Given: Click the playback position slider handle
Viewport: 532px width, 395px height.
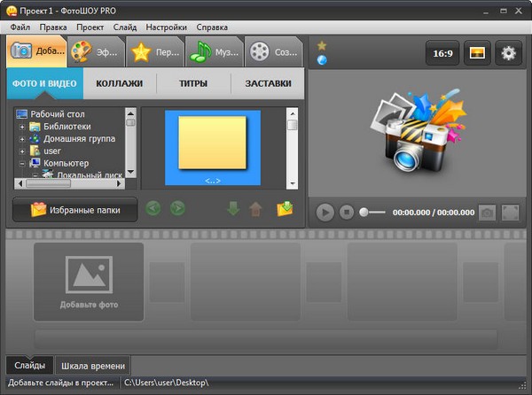Looking at the screenshot, I should click(364, 213).
